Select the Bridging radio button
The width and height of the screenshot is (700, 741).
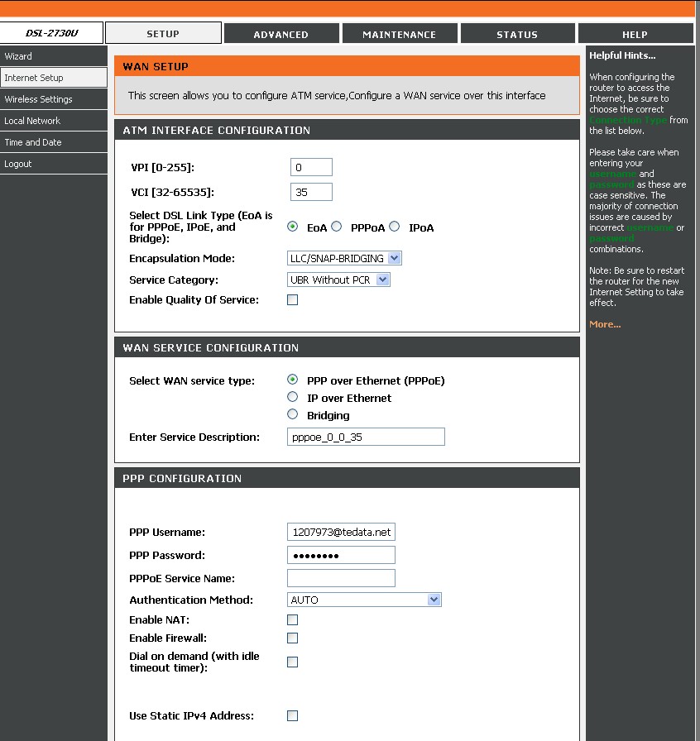[292, 414]
